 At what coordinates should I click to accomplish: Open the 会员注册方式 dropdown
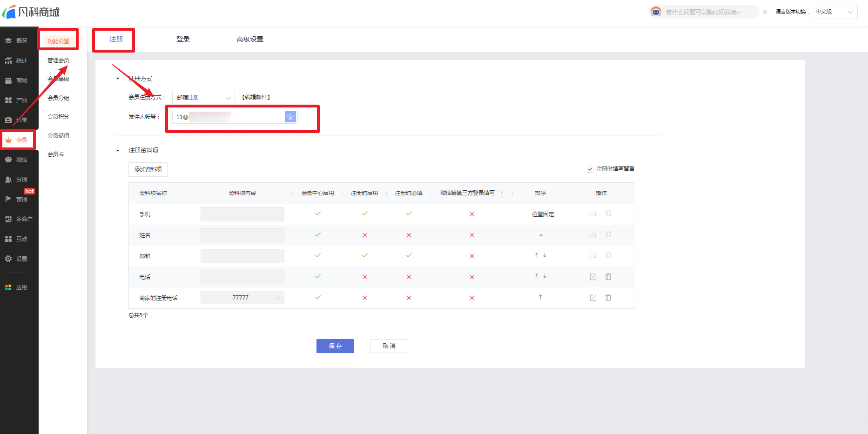coord(203,98)
